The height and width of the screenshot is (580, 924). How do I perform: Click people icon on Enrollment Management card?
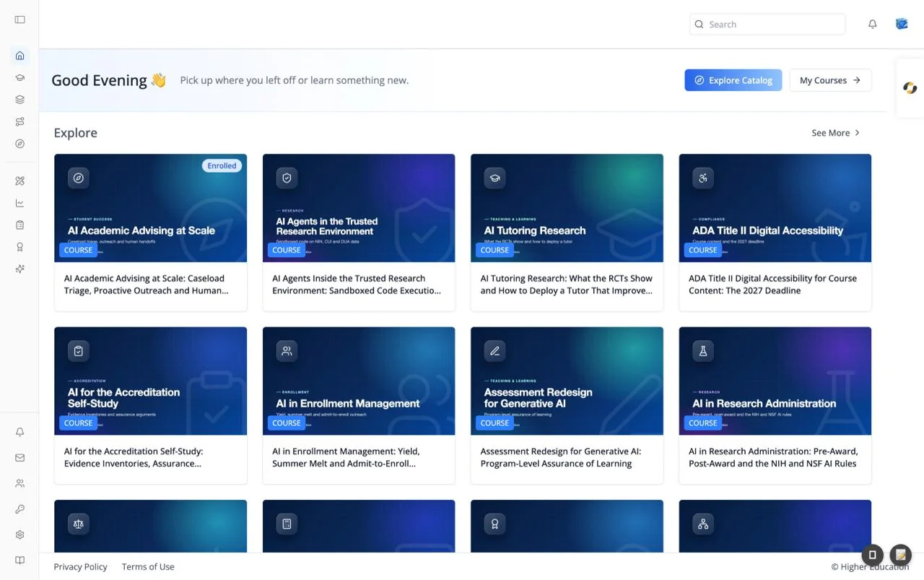[x=287, y=351]
